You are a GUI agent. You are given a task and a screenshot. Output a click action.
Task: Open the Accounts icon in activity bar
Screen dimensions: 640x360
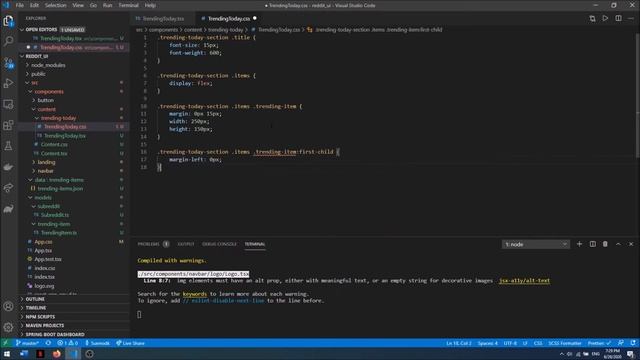click(x=8, y=306)
